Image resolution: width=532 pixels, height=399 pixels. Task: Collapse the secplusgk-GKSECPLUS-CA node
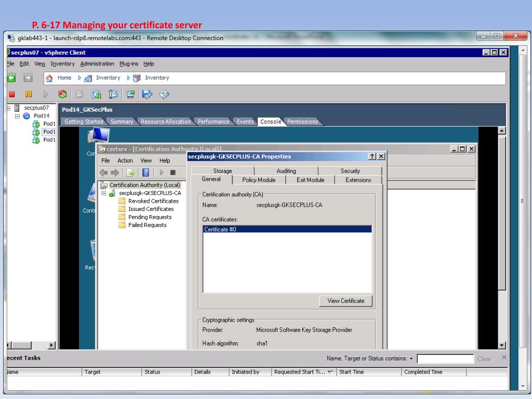pos(104,193)
